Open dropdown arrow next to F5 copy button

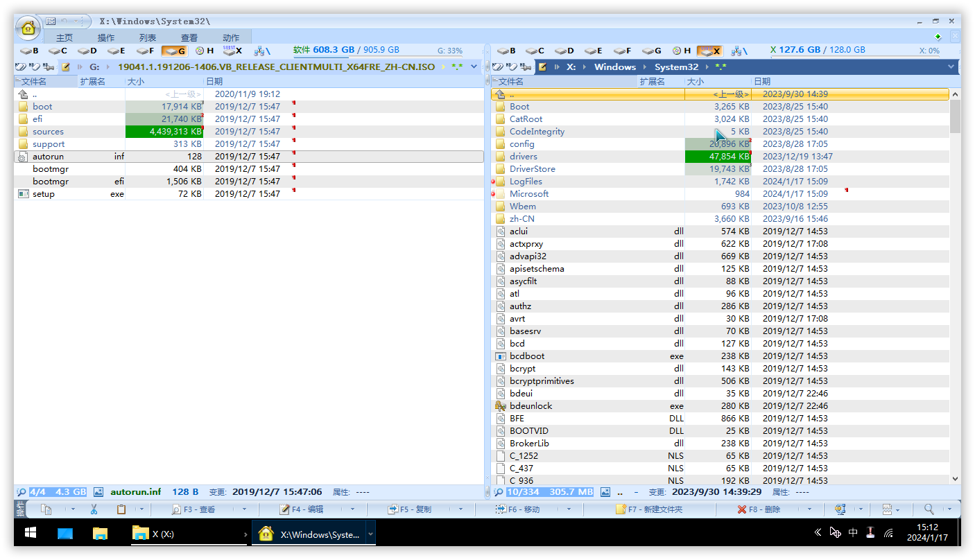point(460,509)
